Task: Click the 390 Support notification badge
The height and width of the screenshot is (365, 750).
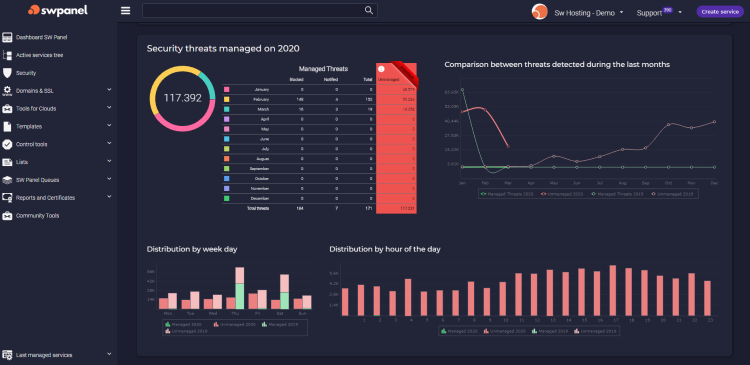Action: [668, 10]
